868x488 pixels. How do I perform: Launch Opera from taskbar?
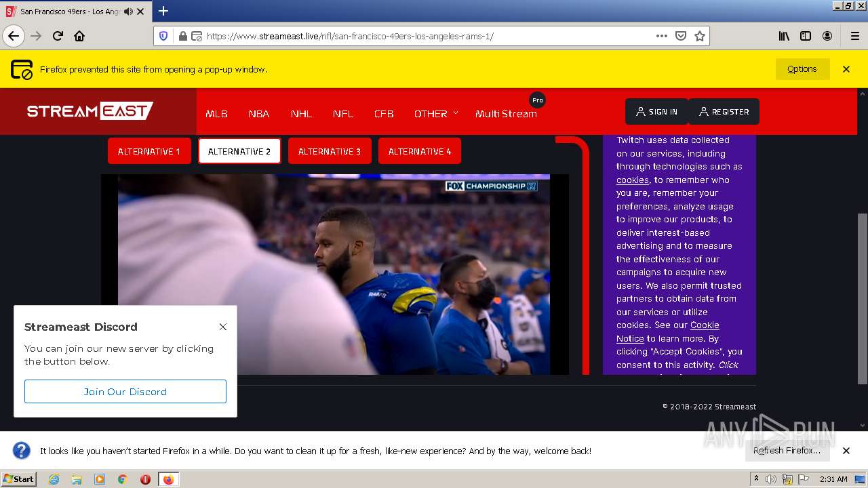tap(145, 479)
